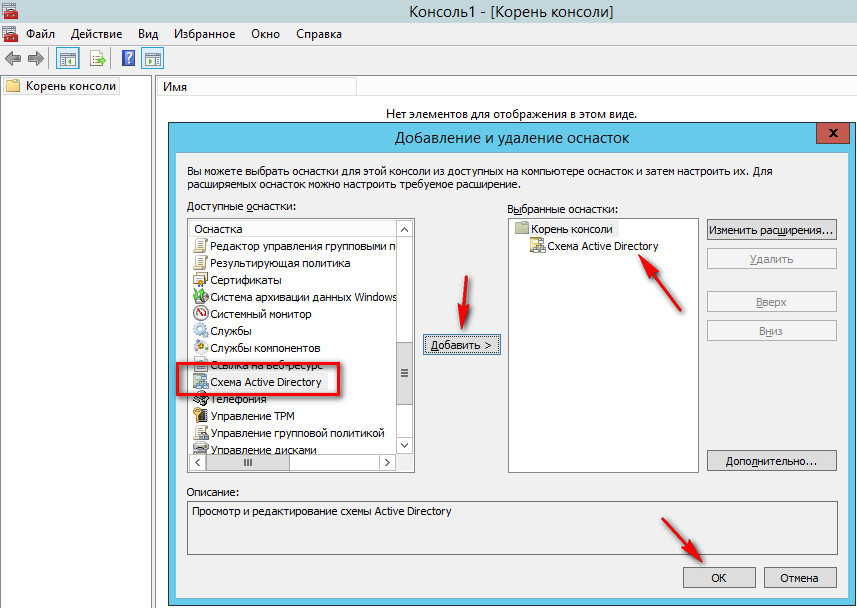The width and height of the screenshot is (857, 608).
Task: Select Управление групповой политикой in the list
Action: 297,433
